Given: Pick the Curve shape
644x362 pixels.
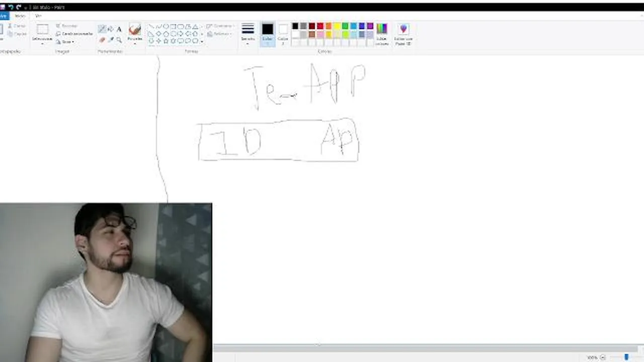Looking at the screenshot, I should (x=158, y=27).
